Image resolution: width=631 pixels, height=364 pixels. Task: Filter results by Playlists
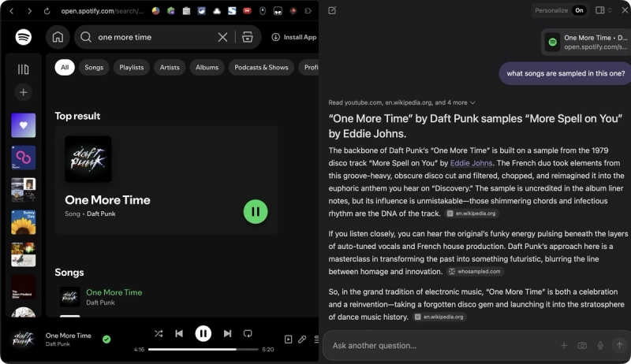pos(131,68)
